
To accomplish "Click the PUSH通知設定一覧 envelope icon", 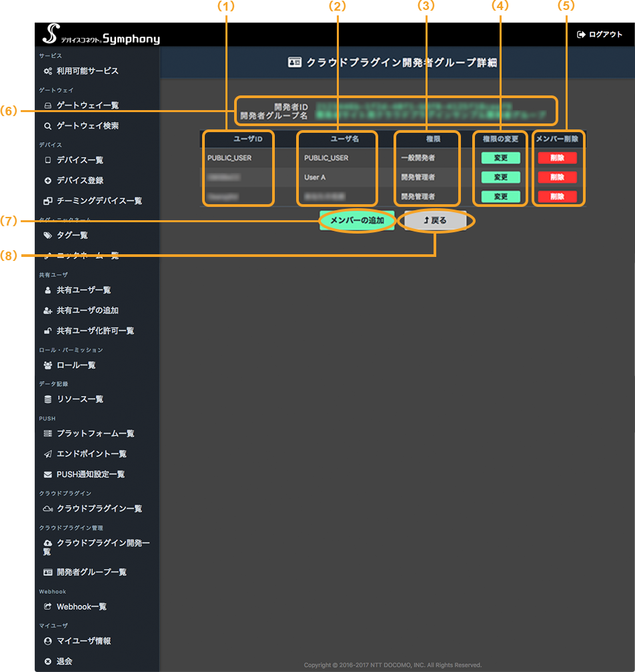I will [x=48, y=474].
